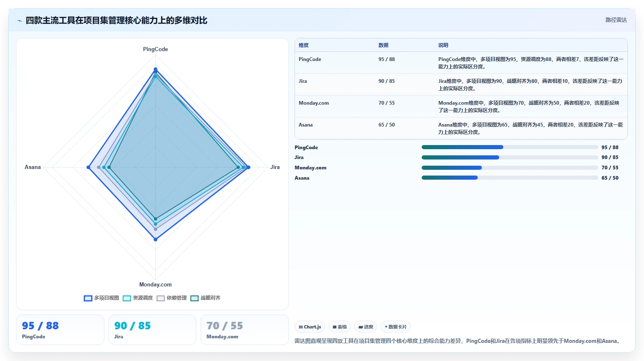This screenshot has width=644, height=361.
Task: Click the Asana row description text
Action: point(531,129)
